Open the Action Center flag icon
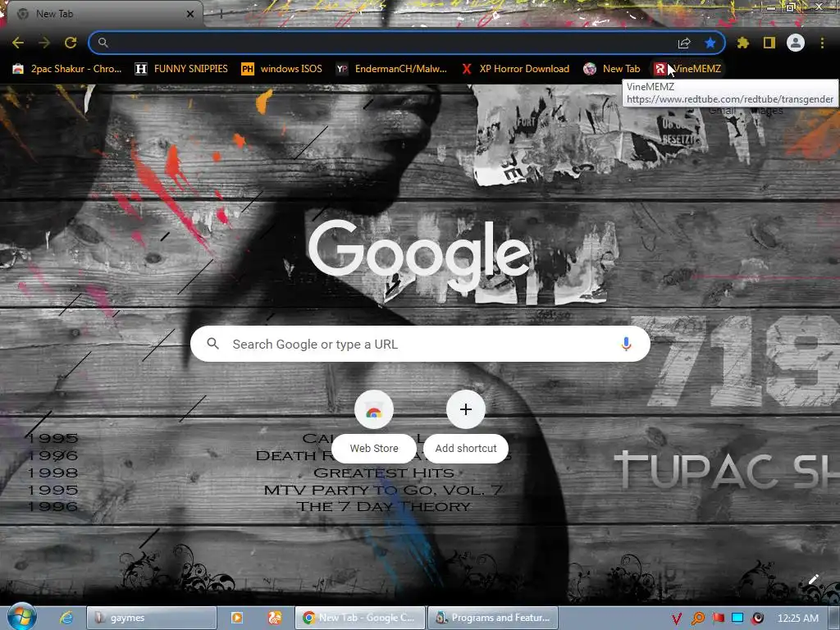The height and width of the screenshot is (630, 840). [718, 619]
